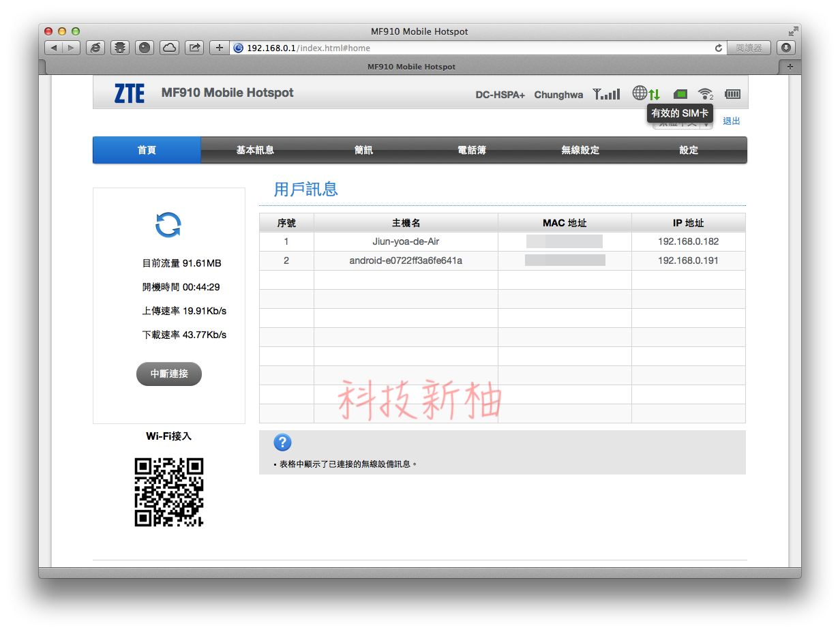Click the Internet Explorer style toolbar icon
840x632 pixels.
[95, 48]
